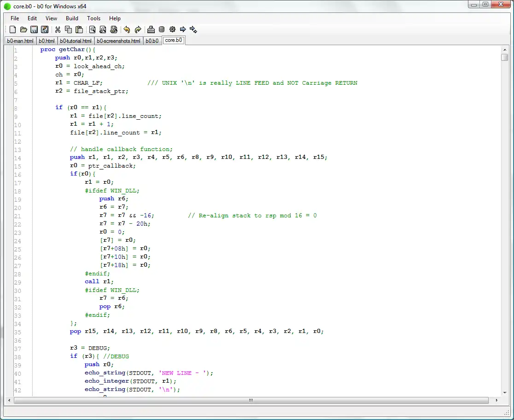Screen dimensions: 514x420
Task: Create a new file with the blank page icon
Action: point(12,29)
